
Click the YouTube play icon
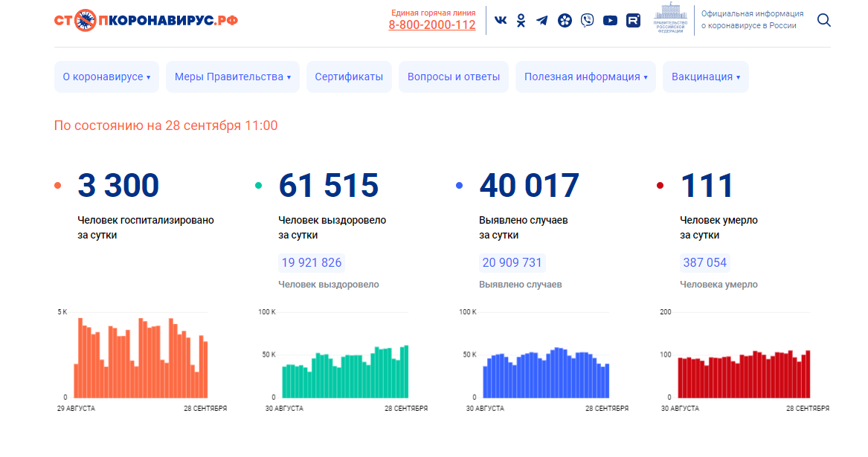pyautogui.click(x=610, y=21)
